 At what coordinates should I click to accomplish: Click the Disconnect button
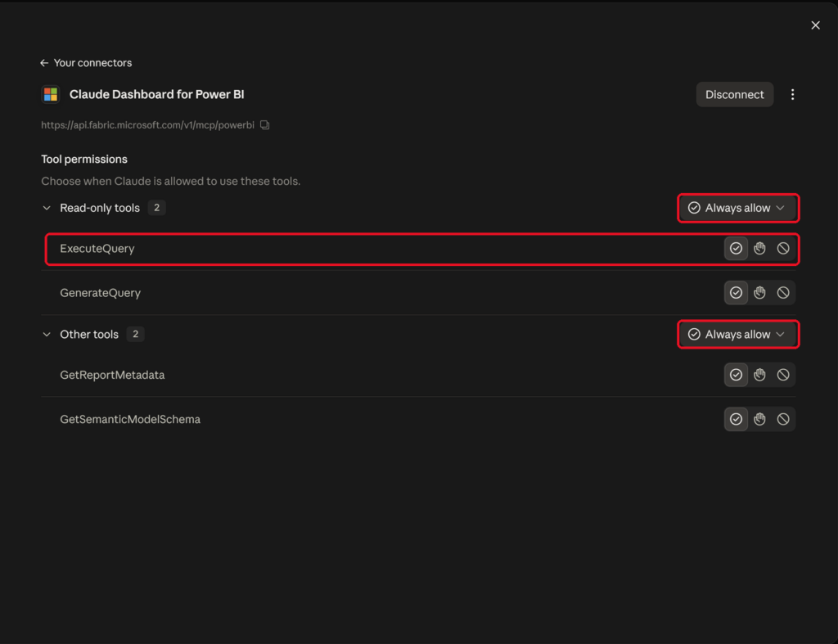coord(734,95)
